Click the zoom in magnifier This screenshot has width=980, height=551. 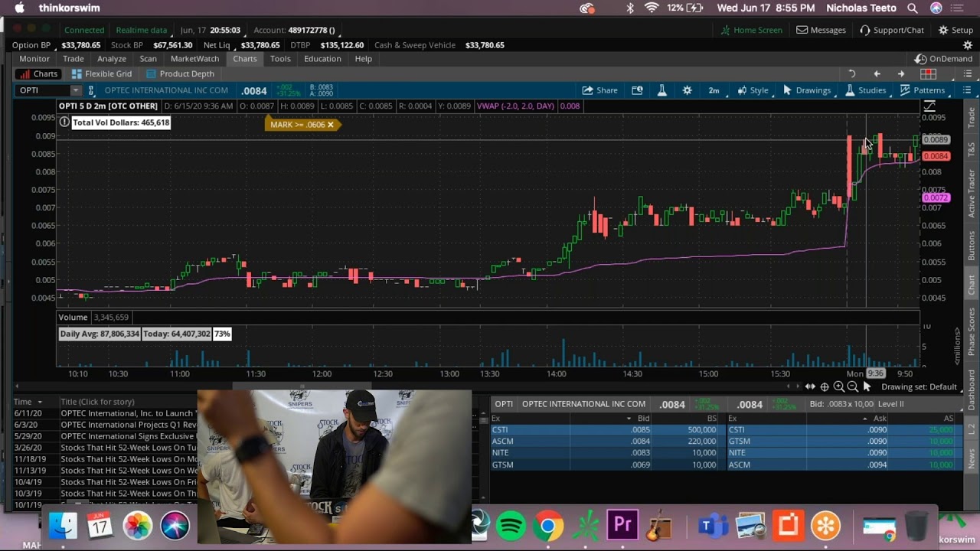838,387
